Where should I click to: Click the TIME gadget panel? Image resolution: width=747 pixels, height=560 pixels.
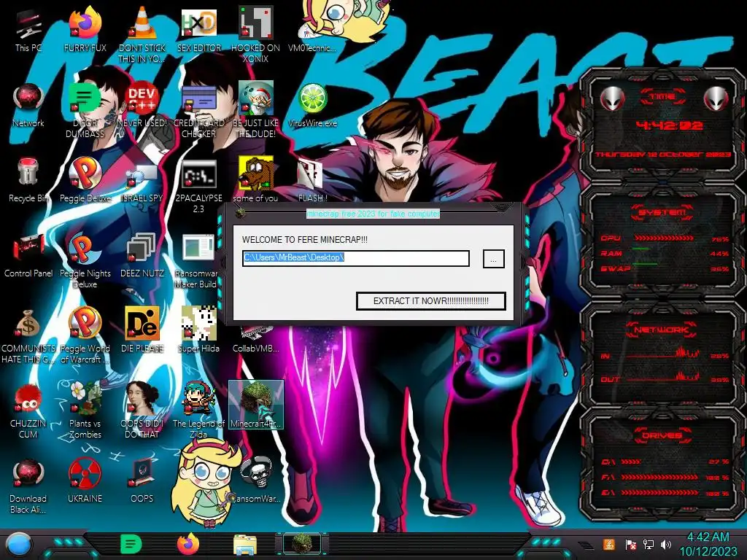(662, 124)
